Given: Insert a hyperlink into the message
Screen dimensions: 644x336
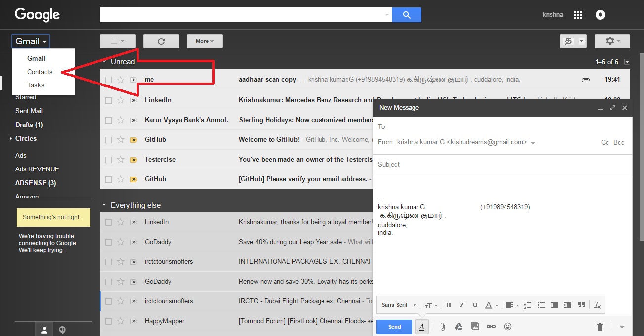Looking at the screenshot, I should pyautogui.click(x=491, y=326).
